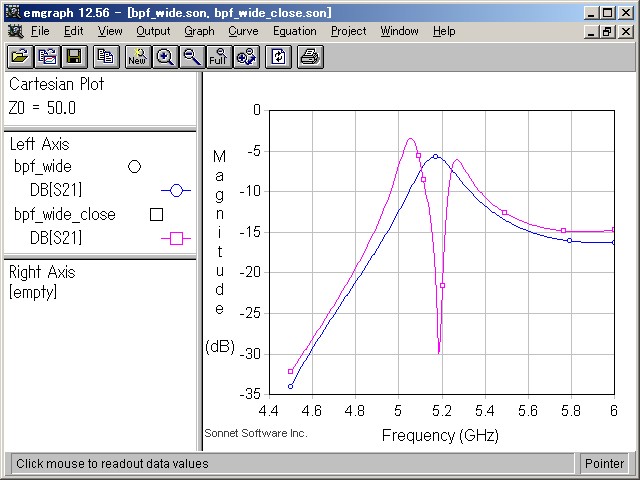This screenshot has width=640, height=480.
Task: Click the blue curve peak marker near 5.2 GHz
Action: [436, 156]
